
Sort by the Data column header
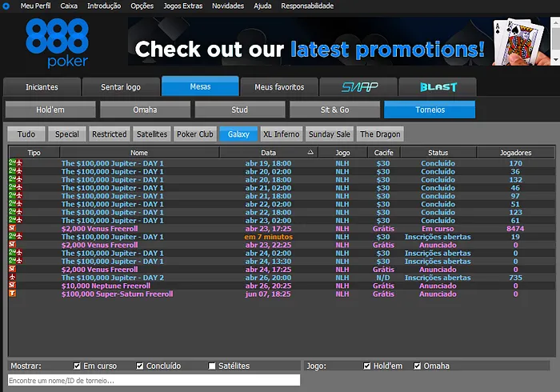[269, 153]
